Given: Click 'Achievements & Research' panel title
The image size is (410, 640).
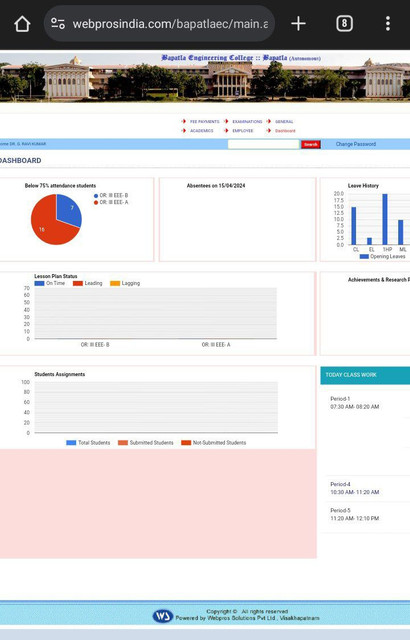Looking at the screenshot, I should (378, 280).
